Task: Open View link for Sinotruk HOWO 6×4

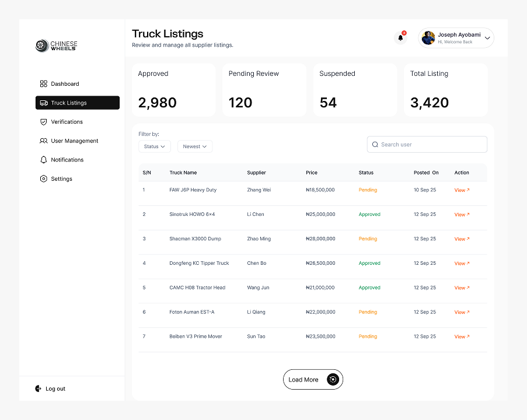Action: (462, 215)
